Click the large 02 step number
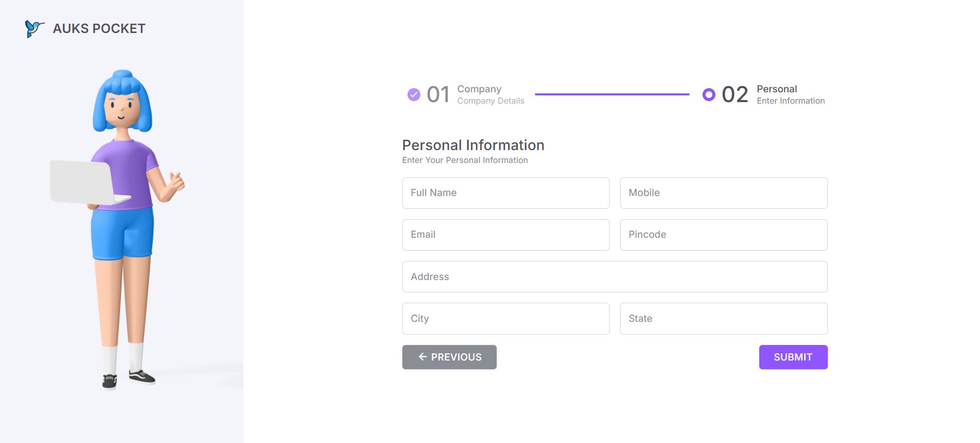This screenshot has height=443, width=980. [734, 94]
